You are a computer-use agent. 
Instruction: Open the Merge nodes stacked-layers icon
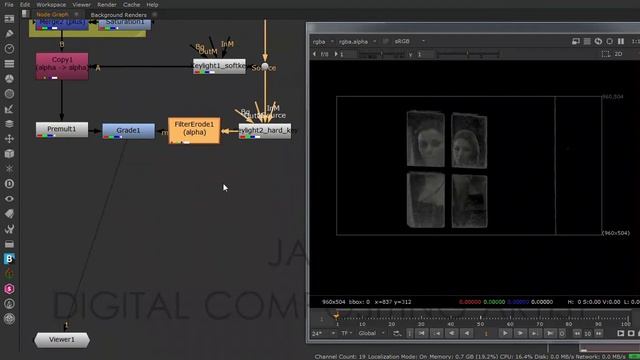[9, 124]
